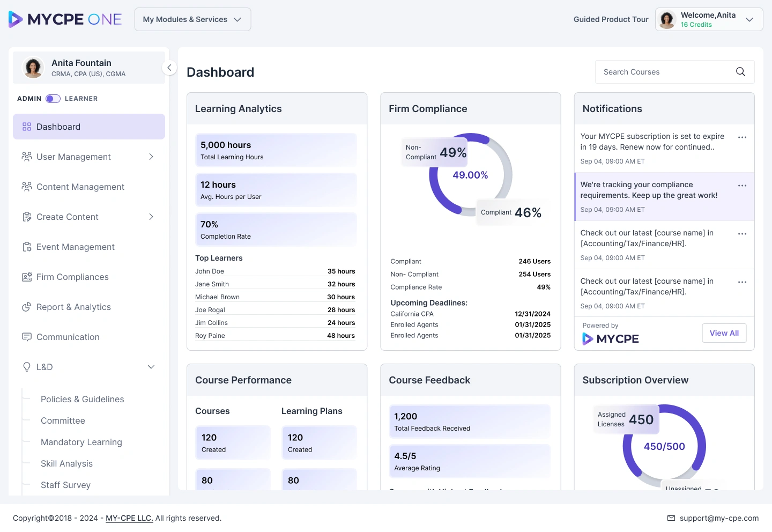This screenshot has height=532, width=772.
Task: Click the search magnifier icon
Action: (740, 72)
